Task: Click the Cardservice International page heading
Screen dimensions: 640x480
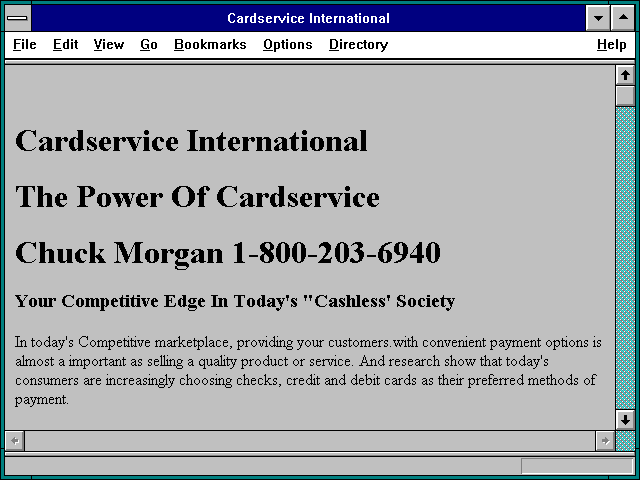Action: 191,141
